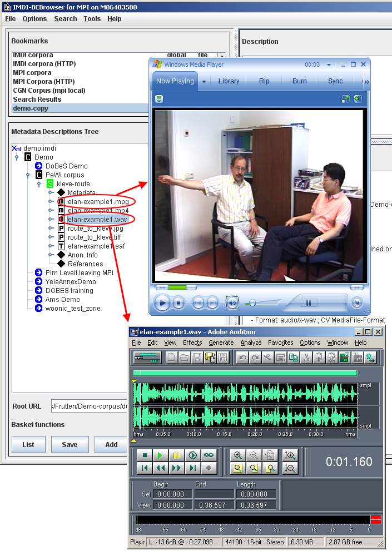Screen dimensions: 392x551
Task: Click the Media Player full-screen view icon
Action: tap(346, 99)
